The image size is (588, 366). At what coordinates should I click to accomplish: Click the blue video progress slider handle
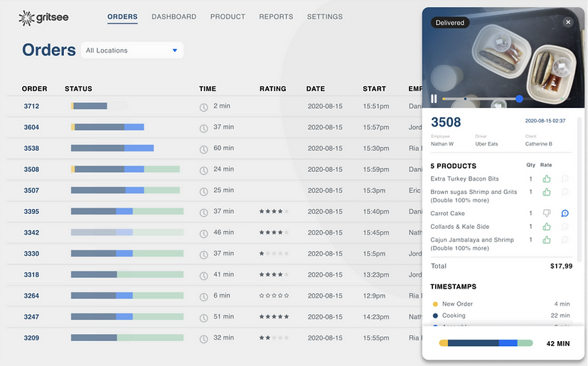(519, 99)
